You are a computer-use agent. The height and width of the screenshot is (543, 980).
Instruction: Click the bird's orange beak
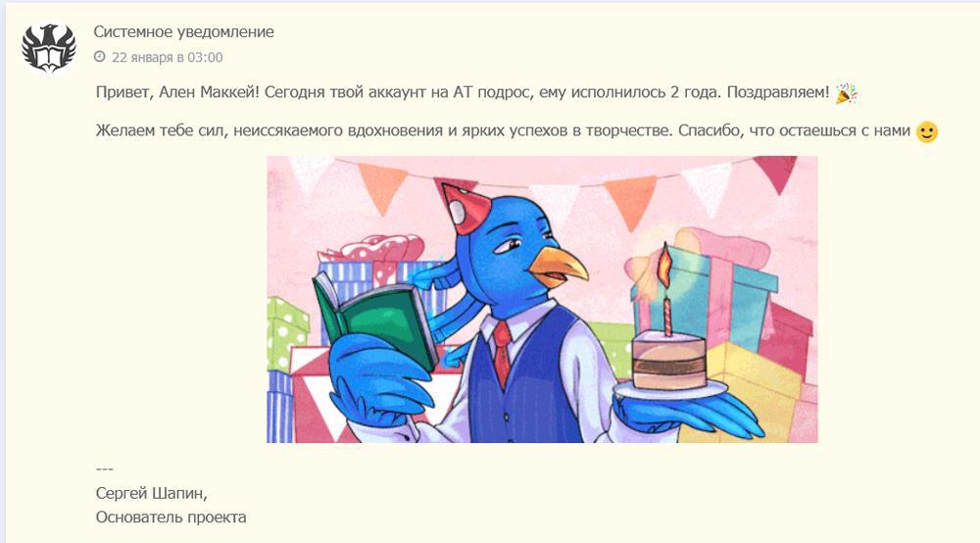pyautogui.click(x=558, y=265)
